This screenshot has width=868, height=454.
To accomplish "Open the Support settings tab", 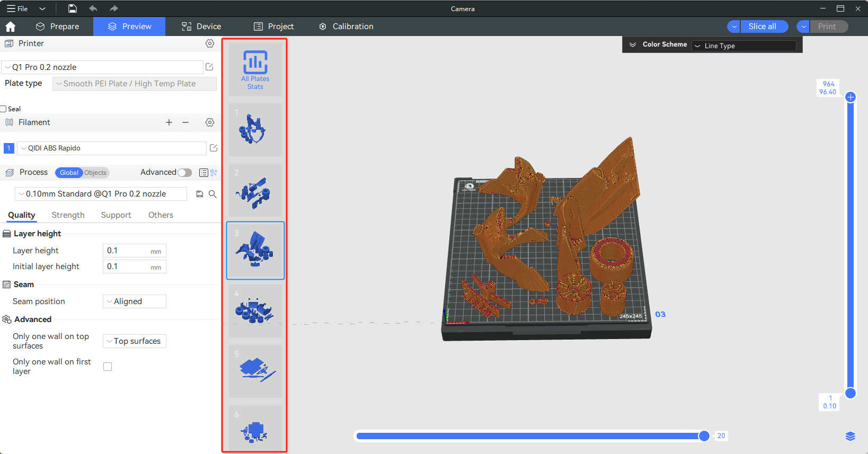I will [116, 215].
